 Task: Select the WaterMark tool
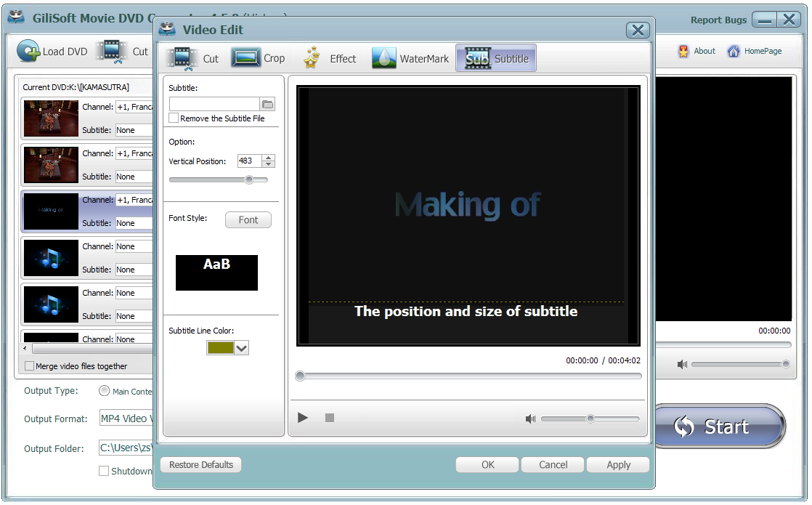tap(410, 57)
